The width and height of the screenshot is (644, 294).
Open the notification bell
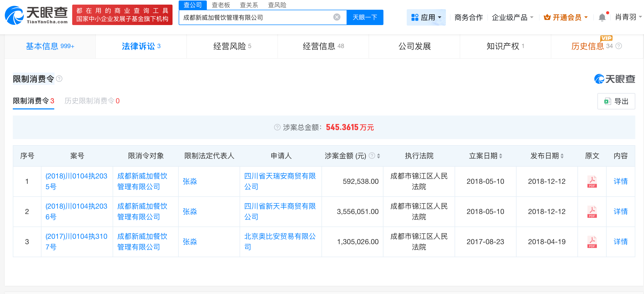(602, 17)
